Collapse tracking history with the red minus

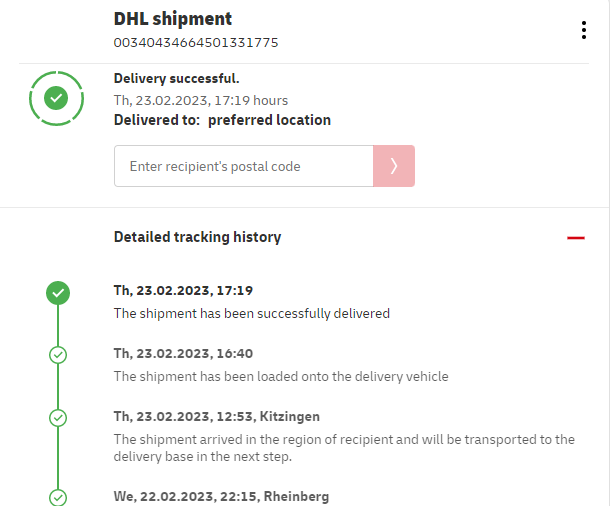[x=575, y=238]
